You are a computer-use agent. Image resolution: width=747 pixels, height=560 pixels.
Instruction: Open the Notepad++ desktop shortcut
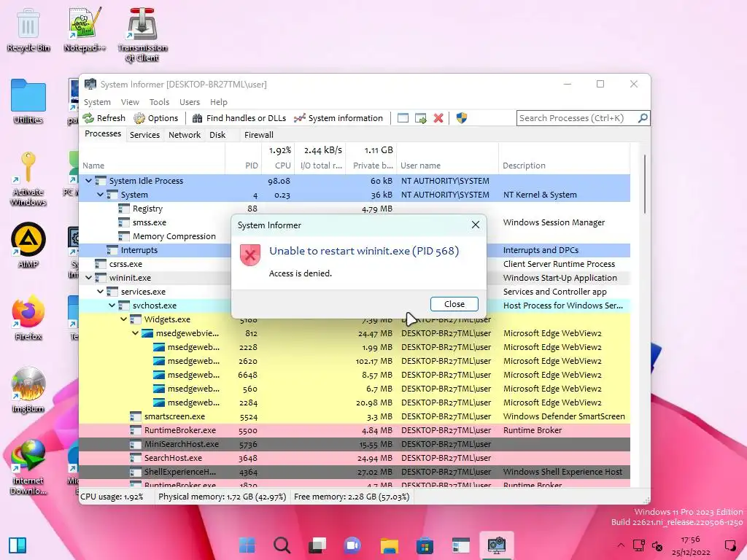[85, 29]
